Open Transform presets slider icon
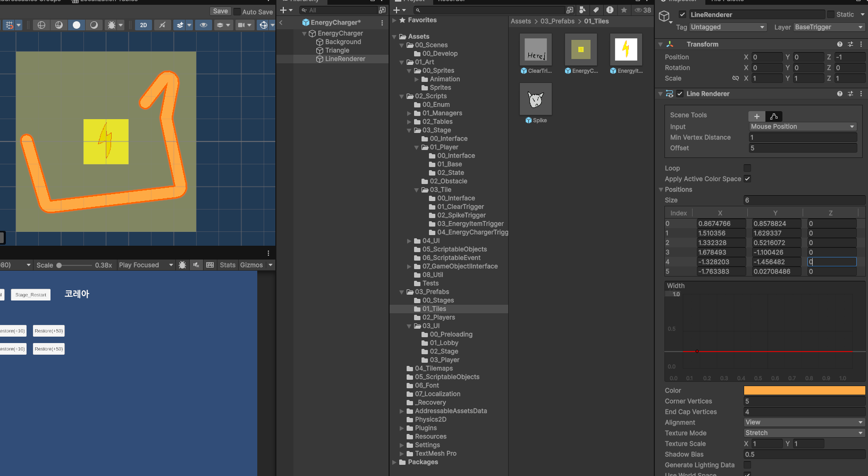The image size is (868, 476). 850,44
